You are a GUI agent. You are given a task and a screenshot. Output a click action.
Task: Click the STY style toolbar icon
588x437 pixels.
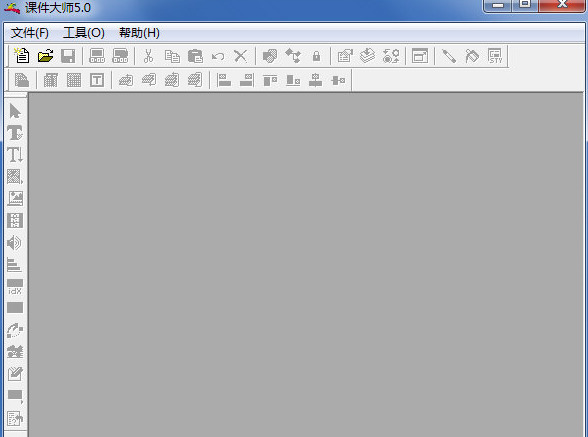[x=495, y=56]
